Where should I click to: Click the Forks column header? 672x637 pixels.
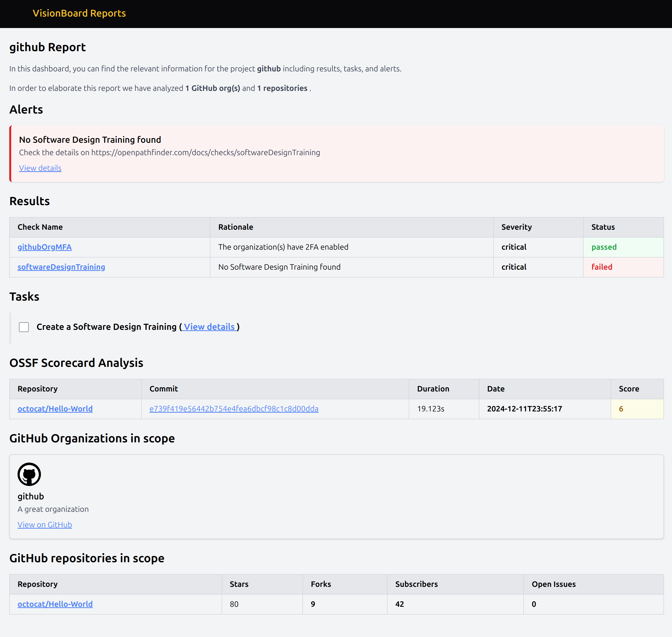[345, 584]
